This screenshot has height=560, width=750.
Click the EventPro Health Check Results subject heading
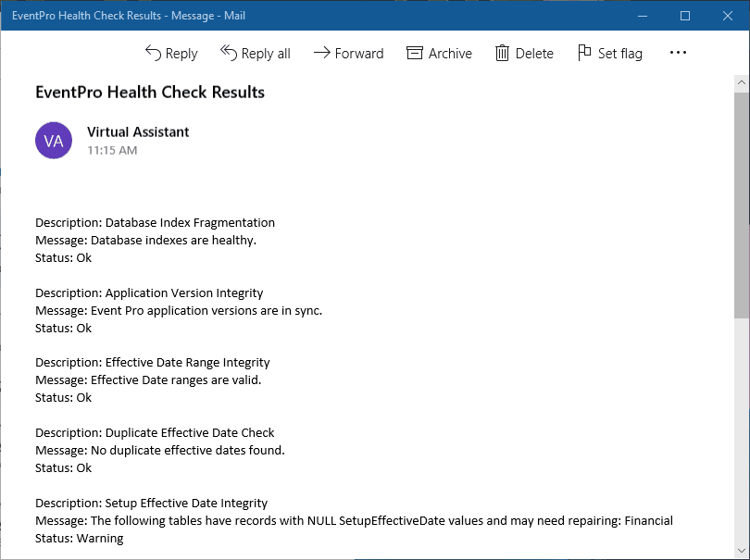point(150,93)
